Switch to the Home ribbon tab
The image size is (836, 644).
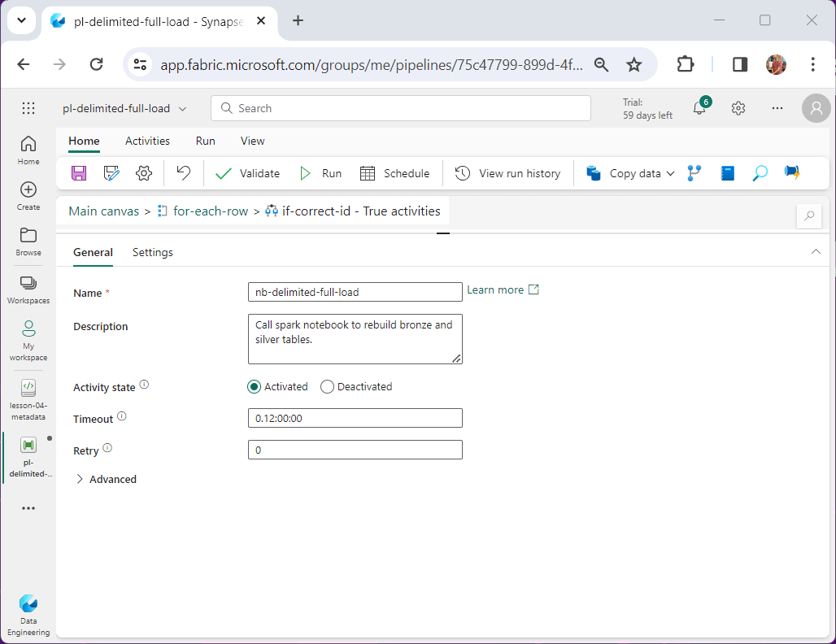tap(84, 141)
